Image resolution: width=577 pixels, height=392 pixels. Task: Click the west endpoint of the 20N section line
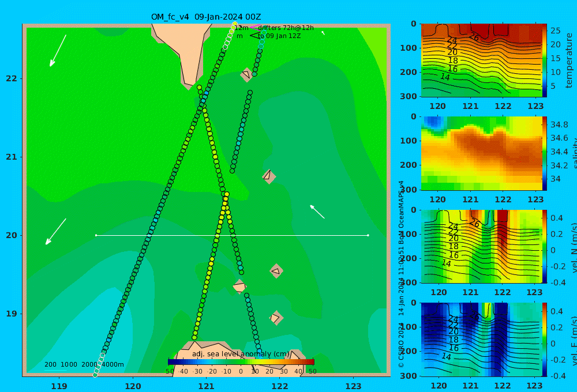(96, 235)
